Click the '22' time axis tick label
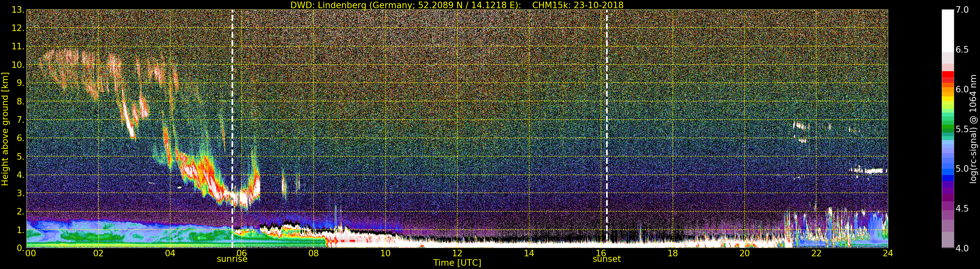The image size is (980, 269). [x=816, y=253]
